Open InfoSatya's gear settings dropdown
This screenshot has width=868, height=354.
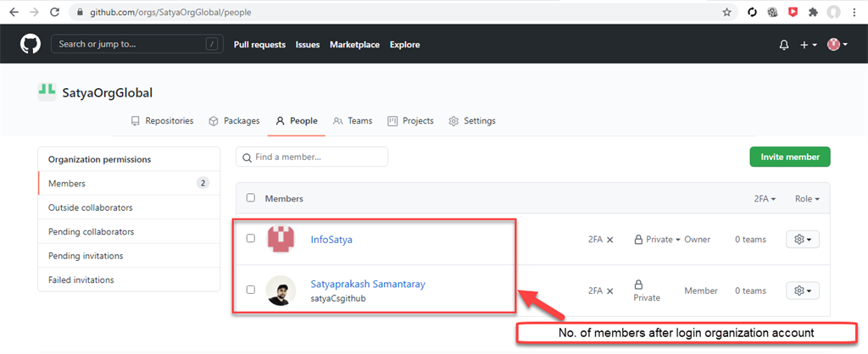803,240
